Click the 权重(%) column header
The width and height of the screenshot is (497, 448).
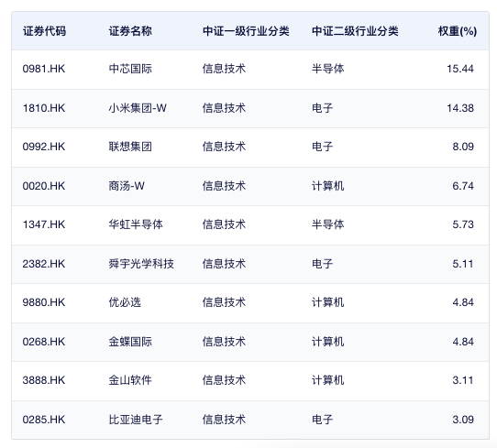458,31
